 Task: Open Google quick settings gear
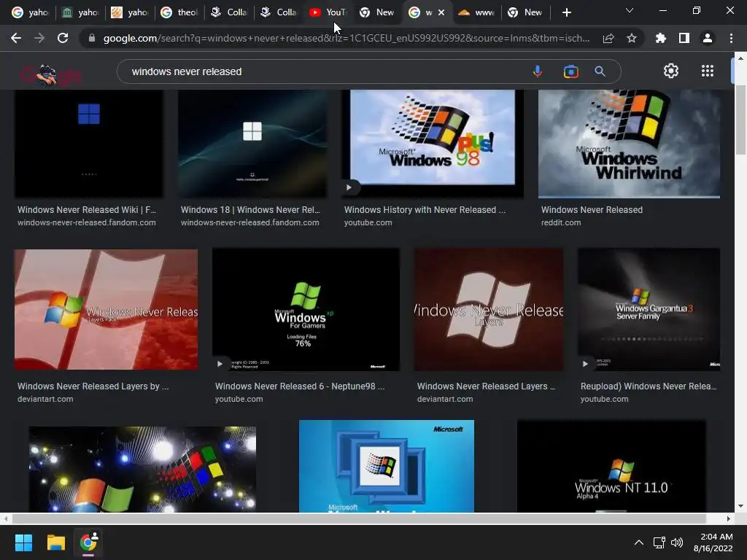coord(671,71)
